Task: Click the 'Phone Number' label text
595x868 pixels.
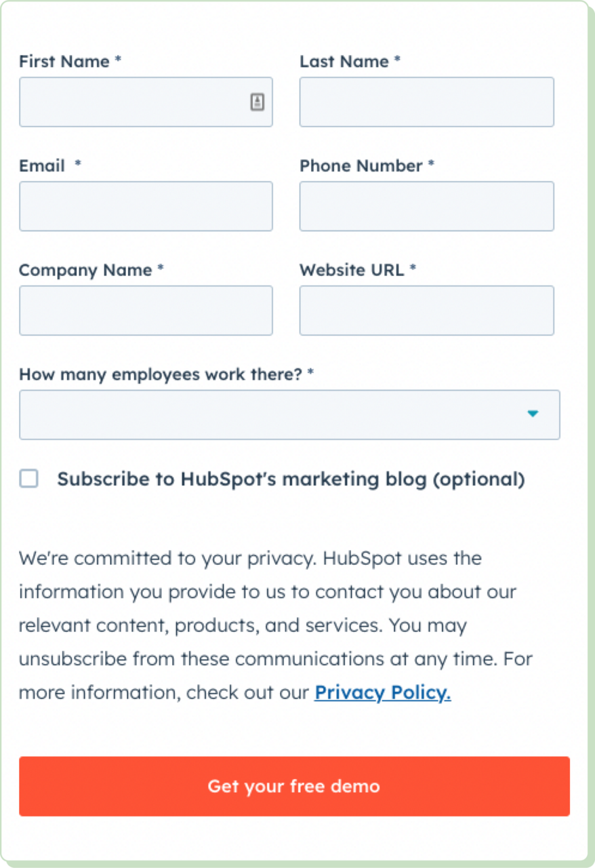Action: (x=361, y=166)
